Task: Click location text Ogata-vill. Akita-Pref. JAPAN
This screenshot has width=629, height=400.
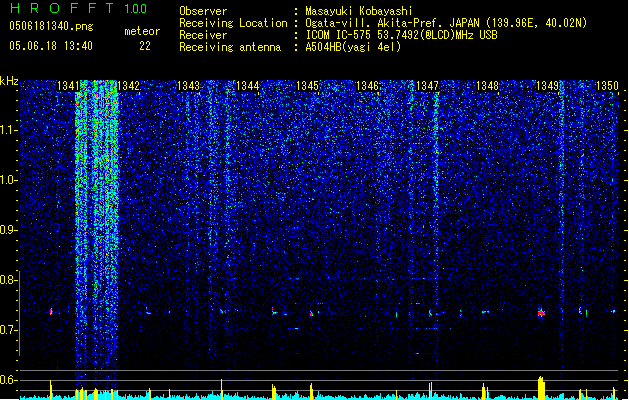Action: (x=392, y=23)
